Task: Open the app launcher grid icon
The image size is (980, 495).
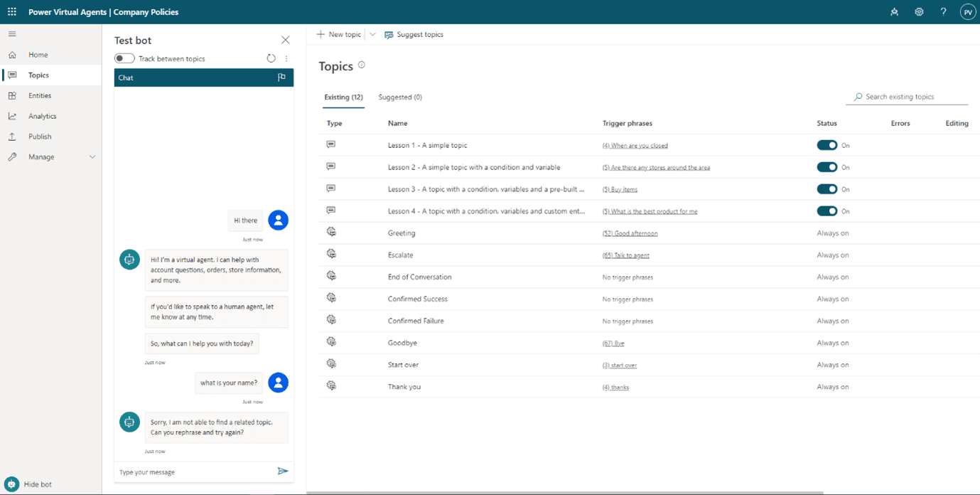Action: pyautogui.click(x=11, y=11)
